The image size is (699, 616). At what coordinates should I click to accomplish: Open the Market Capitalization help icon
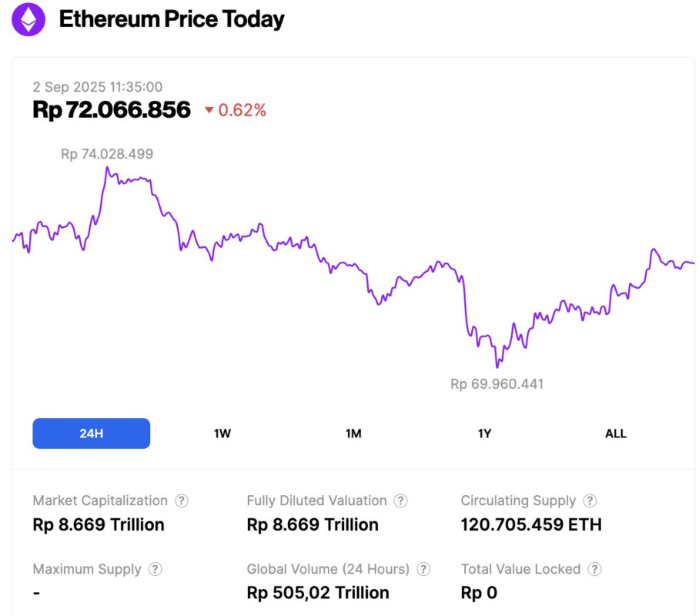(x=181, y=500)
